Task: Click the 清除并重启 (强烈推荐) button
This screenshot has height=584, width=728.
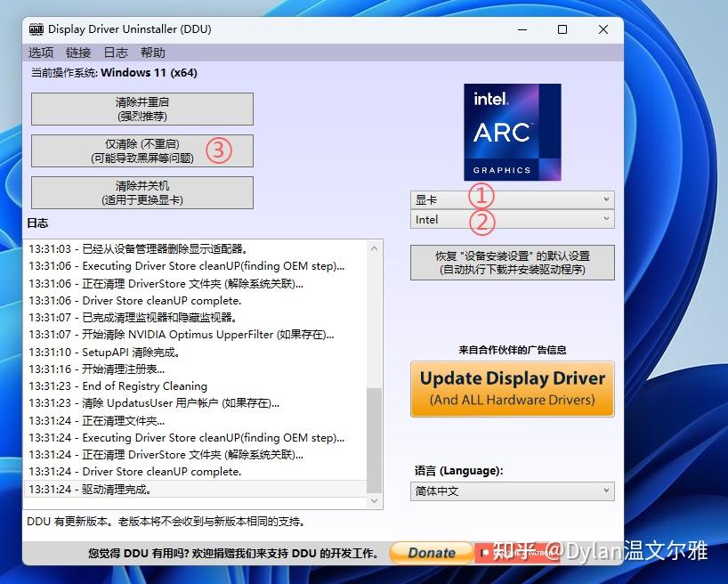Action: (142, 109)
